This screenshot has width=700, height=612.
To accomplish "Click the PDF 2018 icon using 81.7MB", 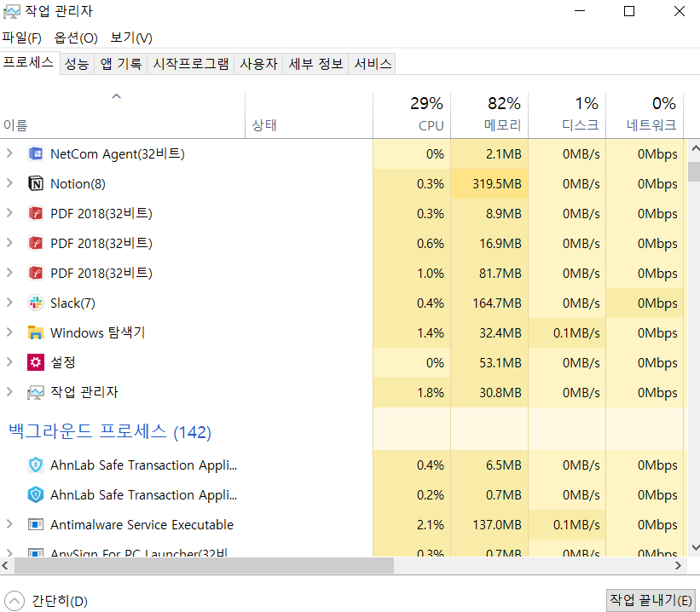I will click(x=36, y=273).
